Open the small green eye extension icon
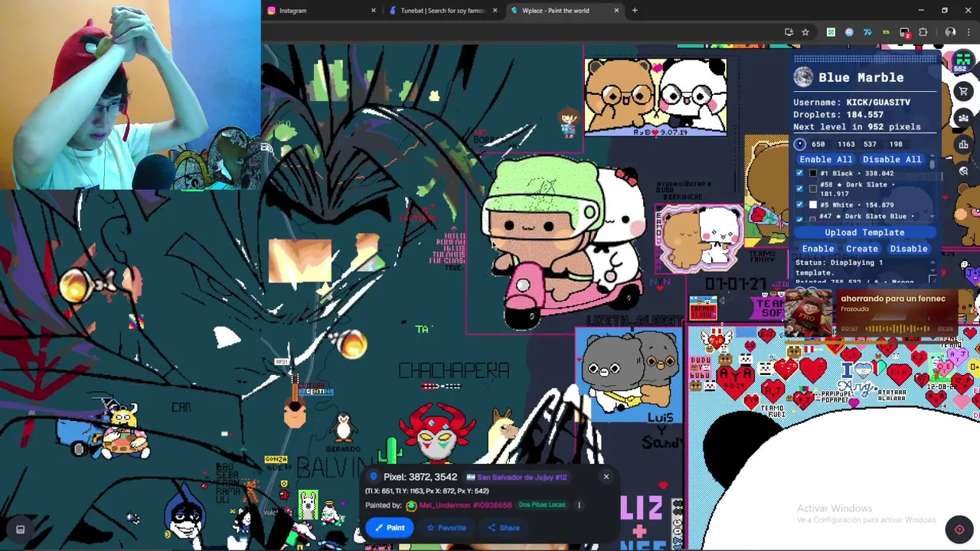Screen dimensions: 980x551 pyautogui.click(x=886, y=32)
